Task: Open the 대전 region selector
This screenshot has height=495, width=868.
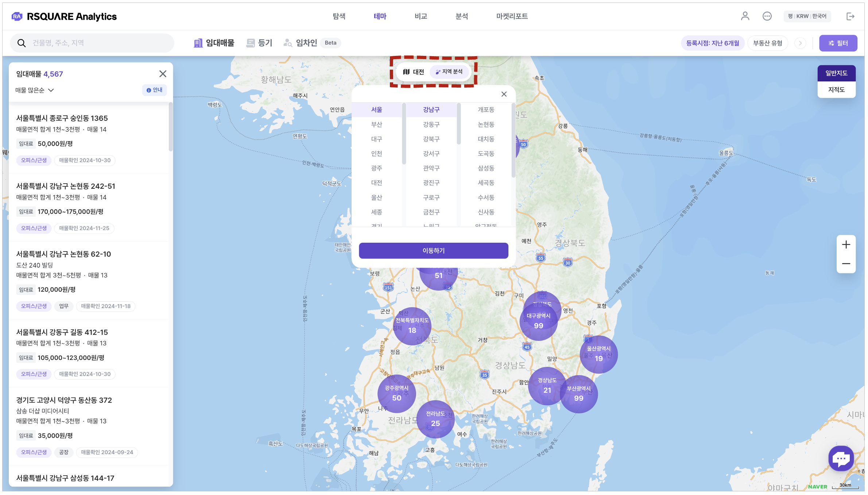Action: pos(414,72)
